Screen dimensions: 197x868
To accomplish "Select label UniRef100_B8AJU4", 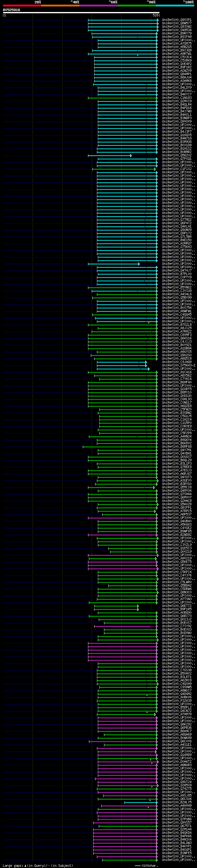I will 176,78.
